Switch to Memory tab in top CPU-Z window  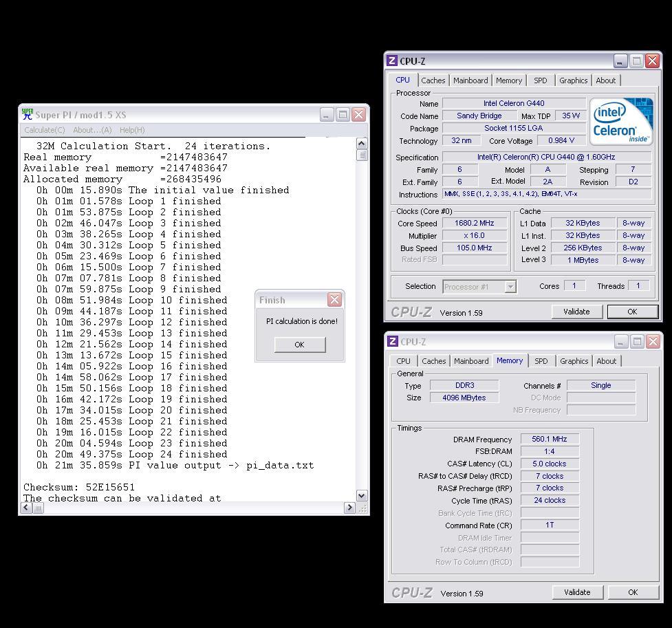point(509,80)
